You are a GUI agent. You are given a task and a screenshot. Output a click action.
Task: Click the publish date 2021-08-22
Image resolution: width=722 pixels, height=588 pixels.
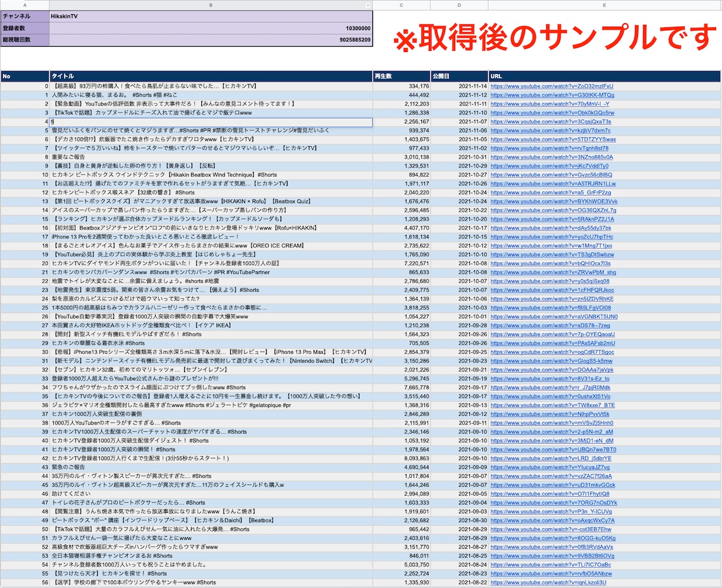pos(473,583)
